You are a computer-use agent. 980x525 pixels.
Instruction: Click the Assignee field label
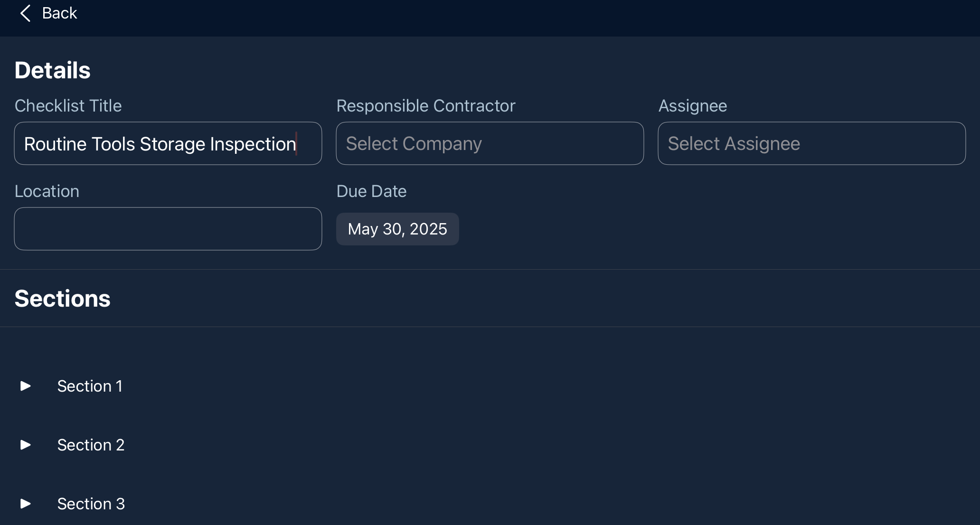coord(692,105)
